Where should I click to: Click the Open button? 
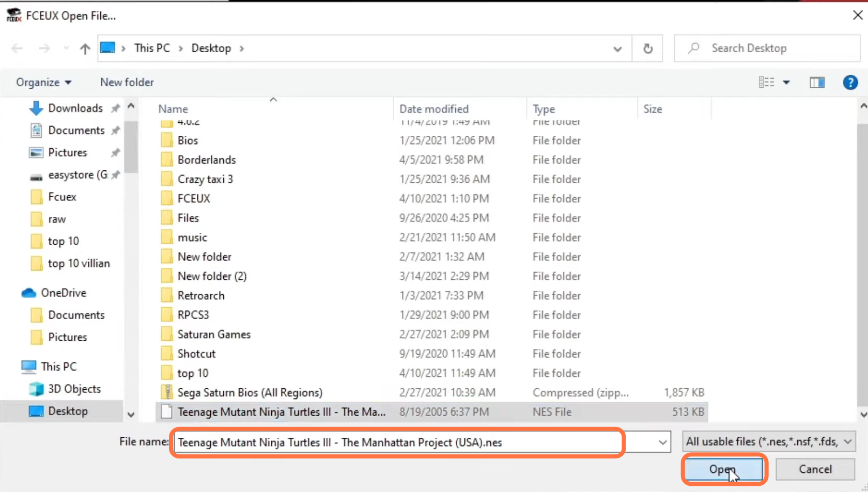tap(724, 469)
